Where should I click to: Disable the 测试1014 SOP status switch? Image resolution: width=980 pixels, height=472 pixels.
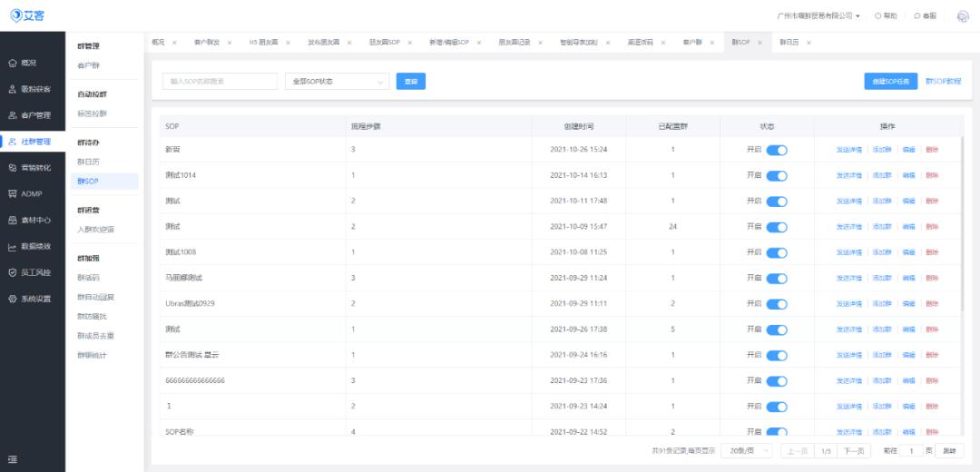click(776, 175)
